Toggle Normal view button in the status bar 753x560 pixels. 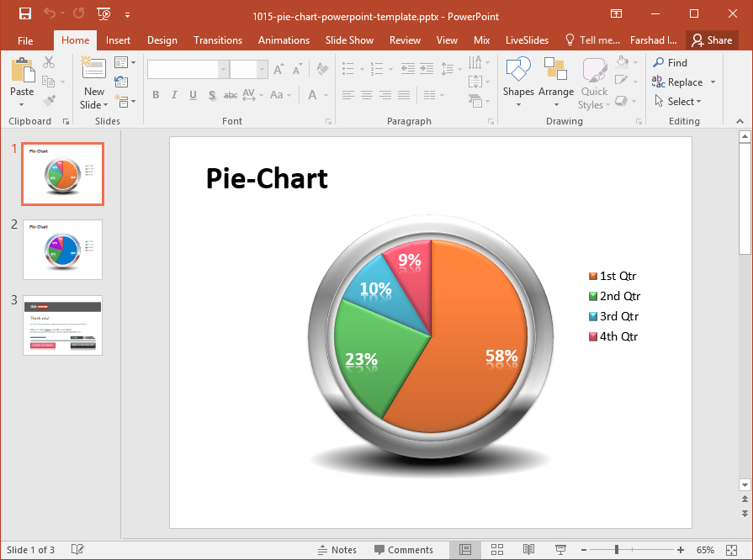pos(465,550)
